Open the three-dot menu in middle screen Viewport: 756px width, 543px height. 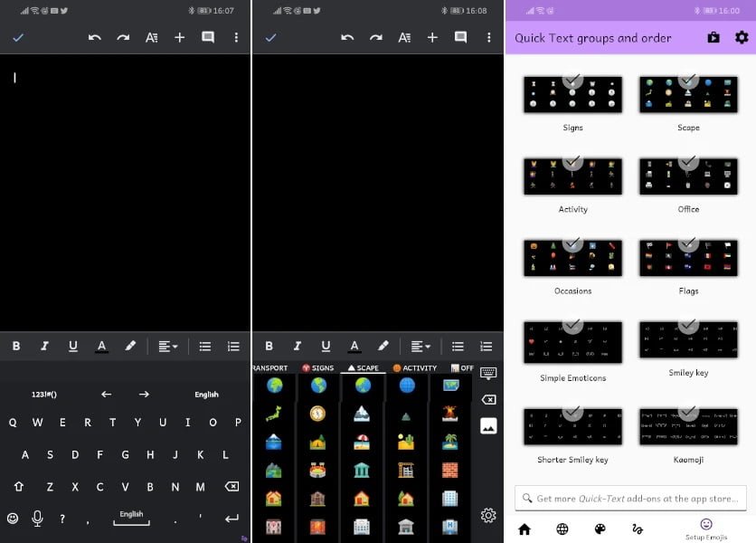489,38
